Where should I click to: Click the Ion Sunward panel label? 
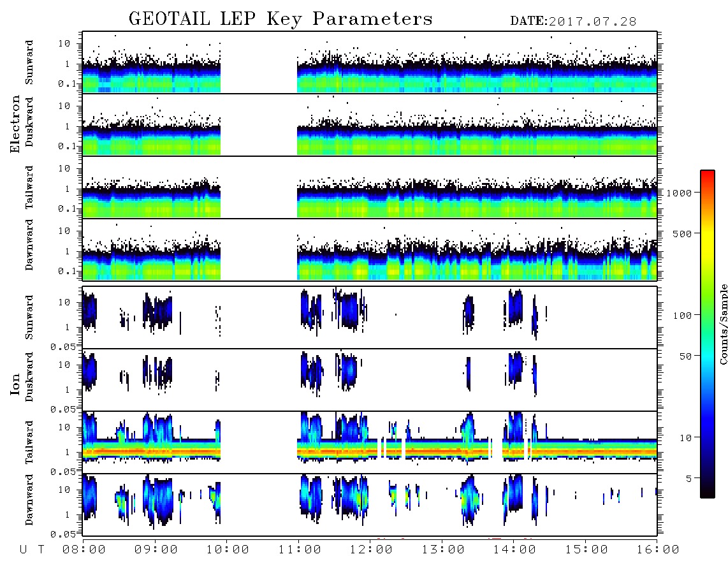[x=29, y=317]
